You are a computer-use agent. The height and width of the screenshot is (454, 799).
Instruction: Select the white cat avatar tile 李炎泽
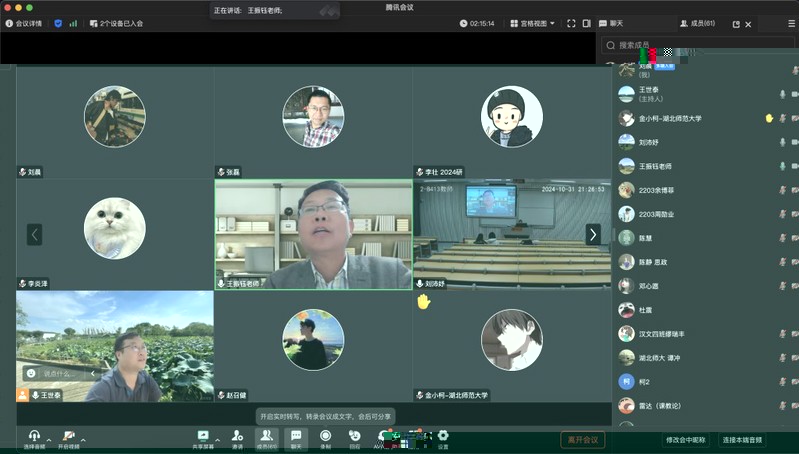(115, 228)
